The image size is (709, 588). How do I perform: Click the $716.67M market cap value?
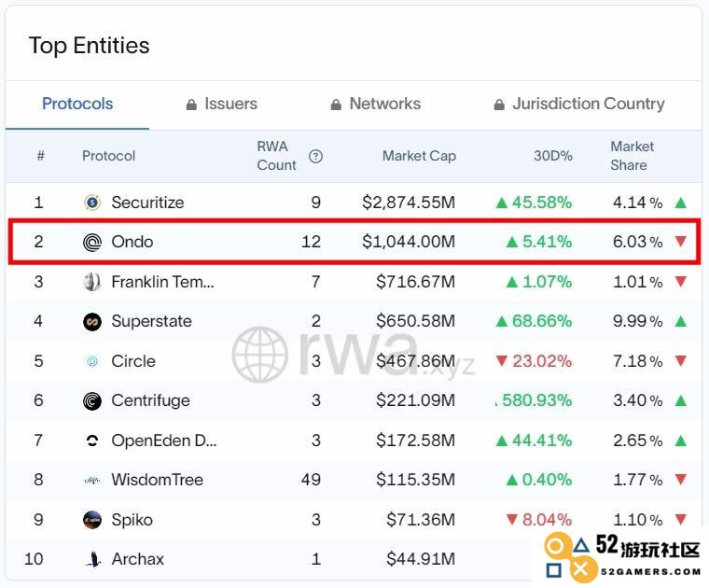[x=415, y=282]
